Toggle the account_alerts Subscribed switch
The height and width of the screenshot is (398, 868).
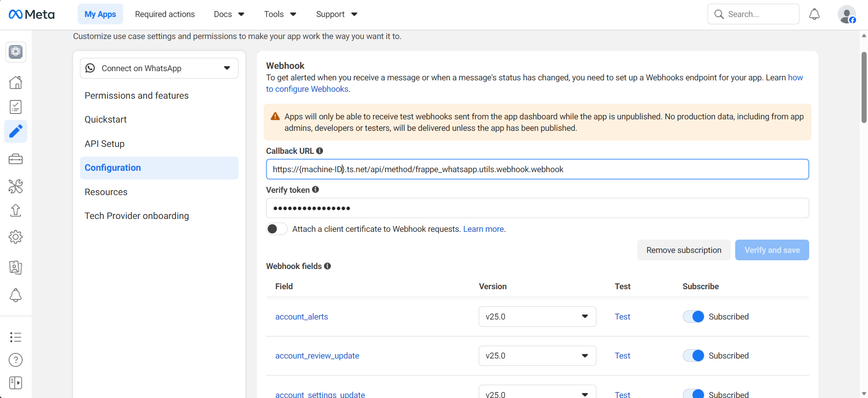point(693,317)
